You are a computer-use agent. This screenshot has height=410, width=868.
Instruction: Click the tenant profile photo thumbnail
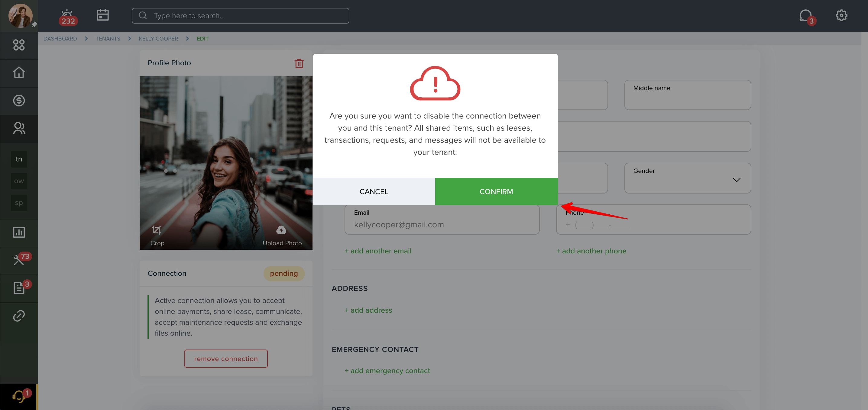point(226,163)
